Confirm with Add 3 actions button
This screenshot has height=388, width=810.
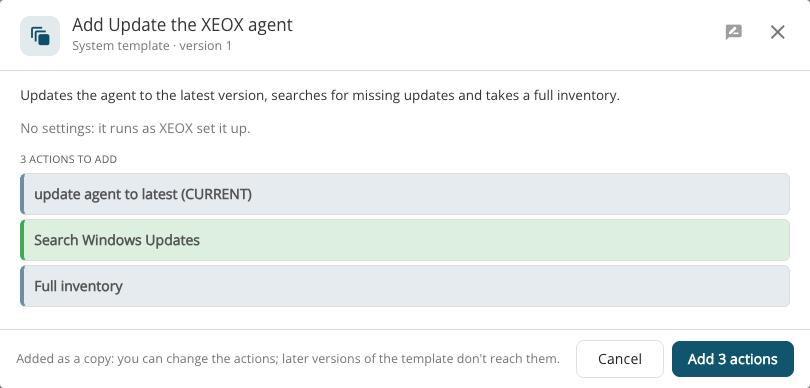pos(733,359)
